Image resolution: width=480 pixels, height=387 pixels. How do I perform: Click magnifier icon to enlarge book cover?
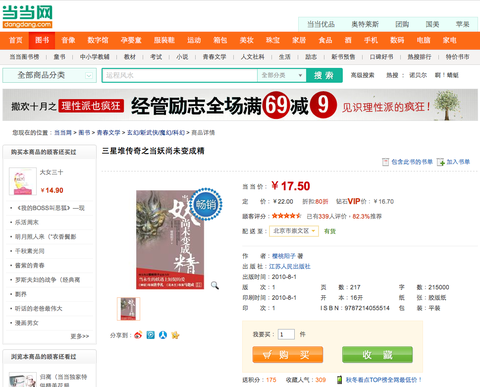215,285
